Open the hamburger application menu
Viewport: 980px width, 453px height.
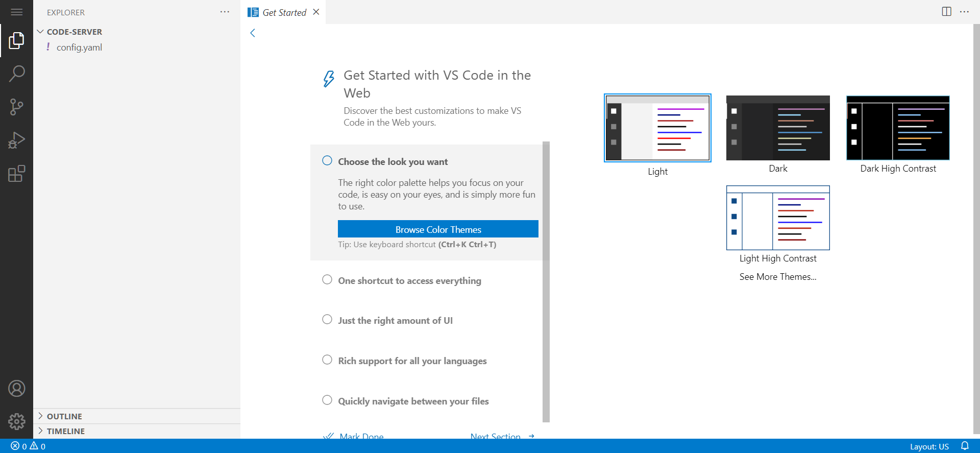(16, 12)
